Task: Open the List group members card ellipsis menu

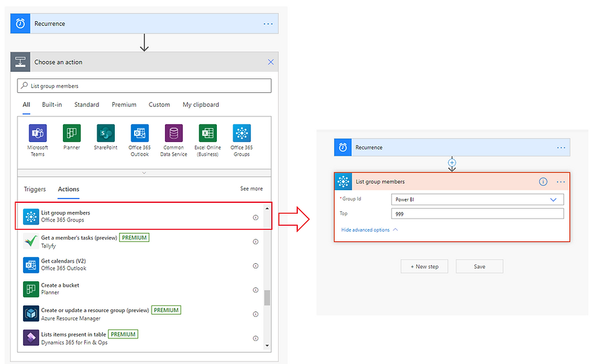Action: click(561, 182)
